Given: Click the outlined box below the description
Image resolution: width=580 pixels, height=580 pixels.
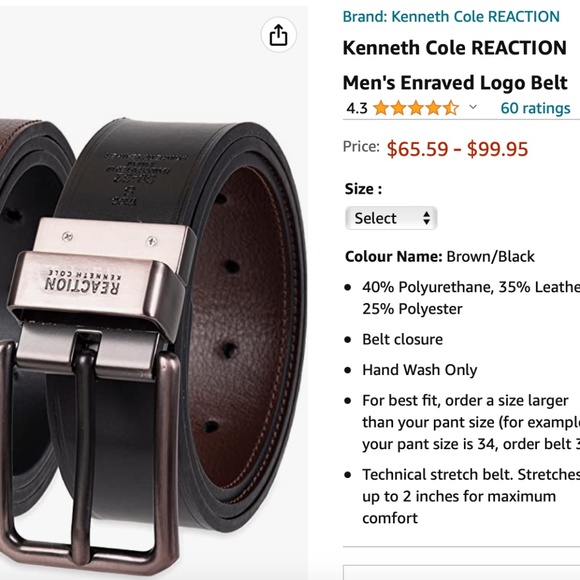Looking at the screenshot, I should tap(461, 572).
